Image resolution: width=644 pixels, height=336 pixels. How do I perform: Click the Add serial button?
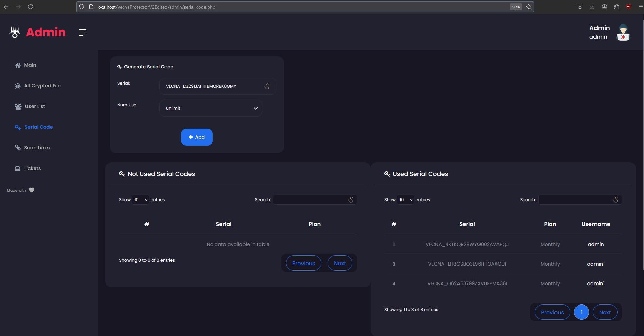click(x=197, y=137)
